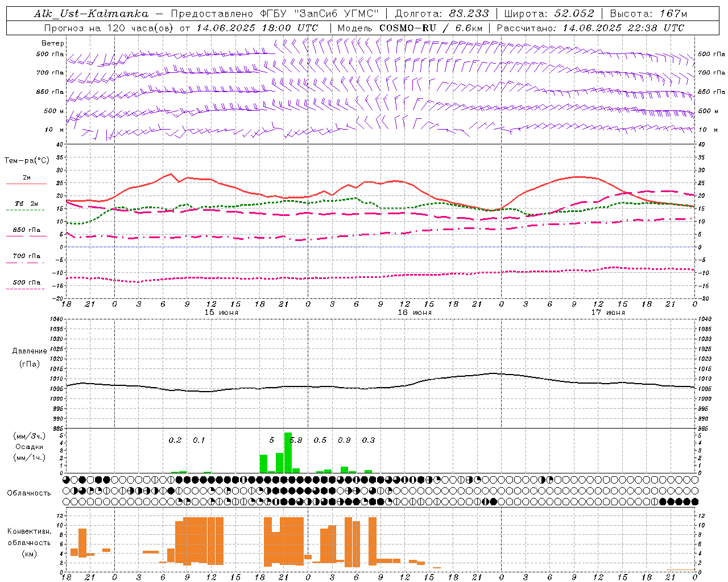Click the left 10 м wind level label
Image resolution: width=728 pixels, height=582 pixels.
click(55, 130)
